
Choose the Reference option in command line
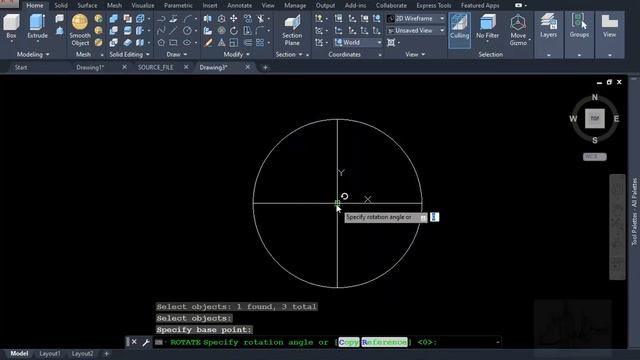384,342
